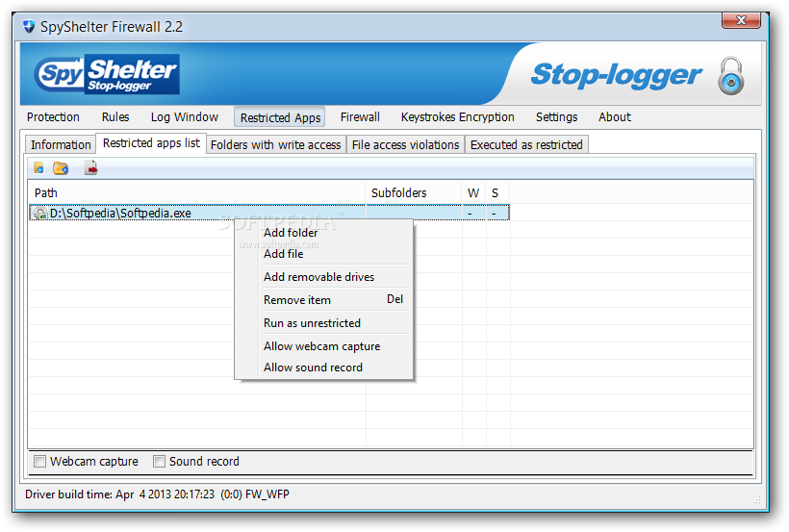Open the Keystrokes Encryption menu
Image resolution: width=789 pixels, height=532 pixels.
(457, 117)
